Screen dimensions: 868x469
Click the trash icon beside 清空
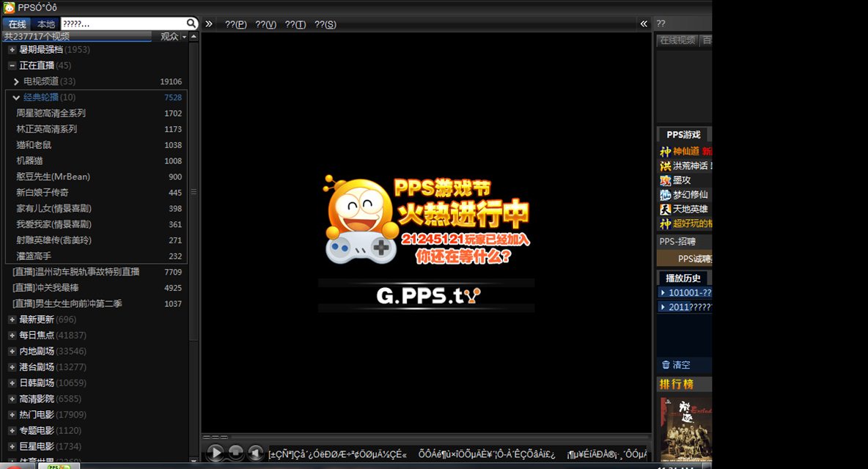click(666, 364)
